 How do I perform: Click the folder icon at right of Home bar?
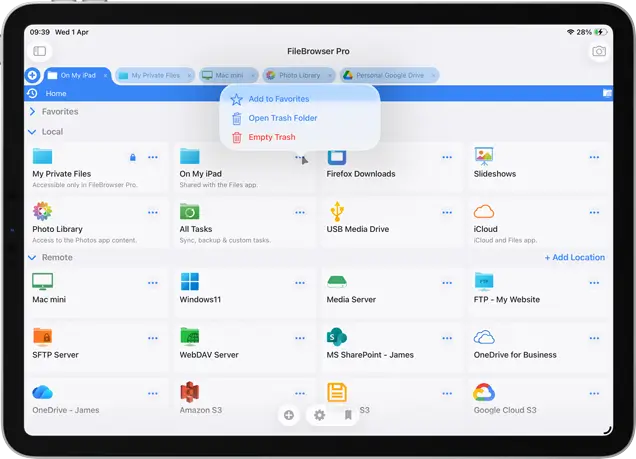tap(607, 93)
